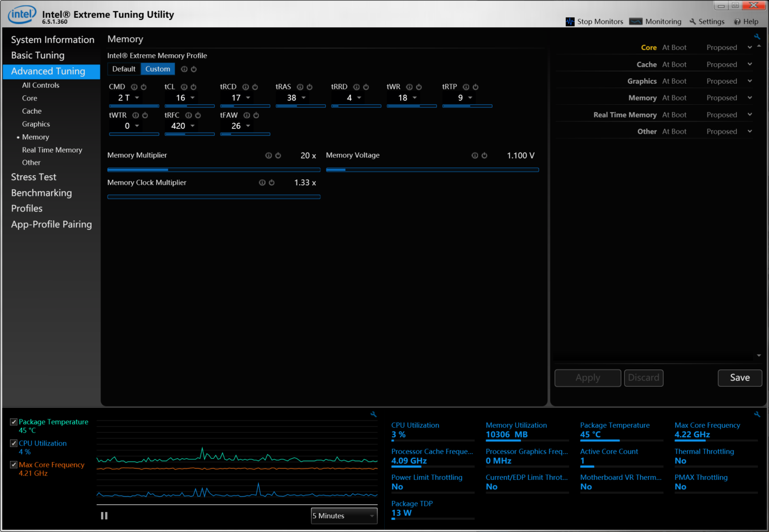Viewport: 769px width, 532px height.
Task: Select Other under Advanced Tuning
Action: [x=31, y=163]
